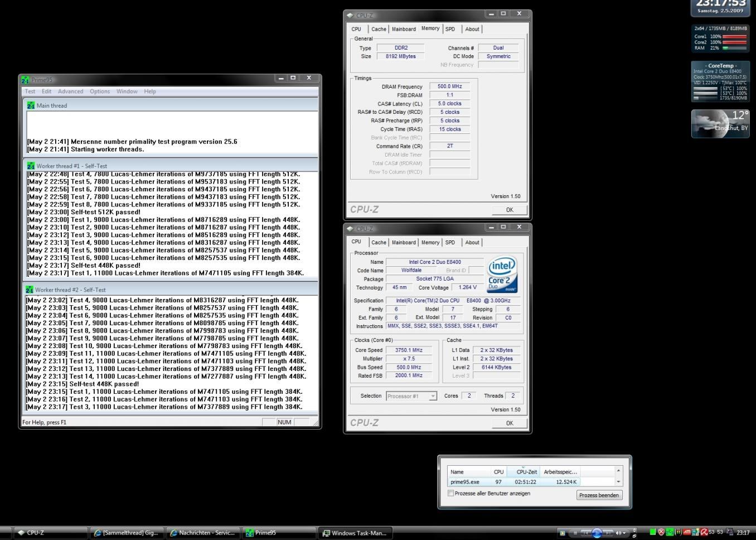
Task: Open the Nachrichten browser taskbar button
Action: click(203, 533)
